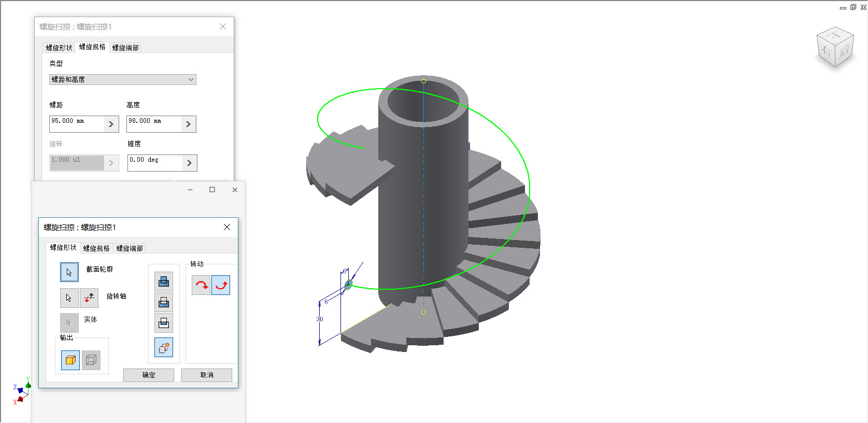Expand the 螺距 value arrow menu
Image resolution: width=868 pixels, height=423 pixels.
[x=111, y=124]
